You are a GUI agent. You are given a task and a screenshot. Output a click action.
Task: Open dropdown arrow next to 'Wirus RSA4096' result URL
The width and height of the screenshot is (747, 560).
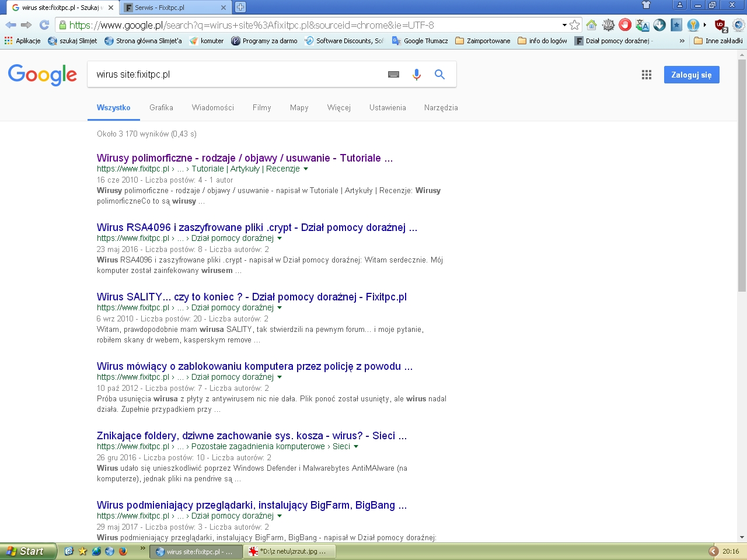pyautogui.click(x=280, y=239)
